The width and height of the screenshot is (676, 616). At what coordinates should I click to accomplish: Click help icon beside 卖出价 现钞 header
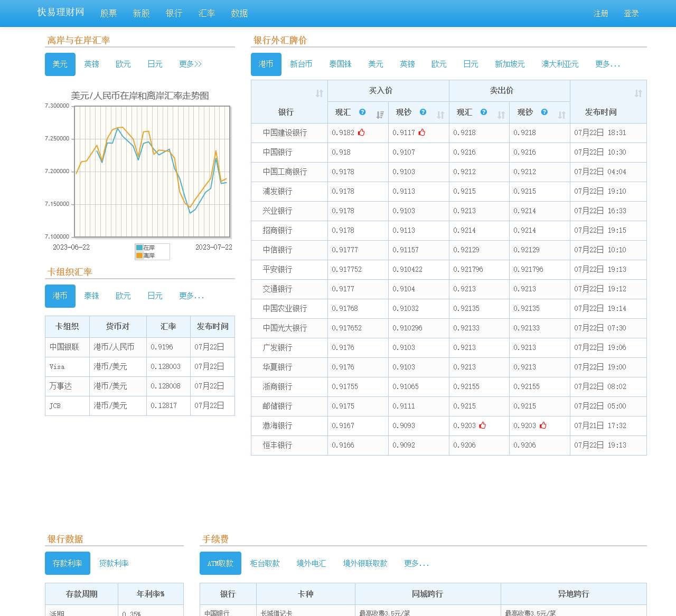click(x=544, y=112)
